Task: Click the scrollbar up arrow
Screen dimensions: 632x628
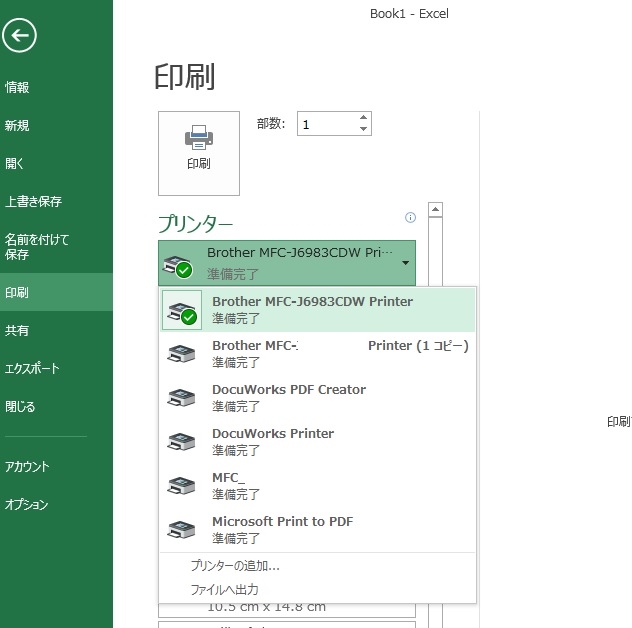Action: click(435, 210)
